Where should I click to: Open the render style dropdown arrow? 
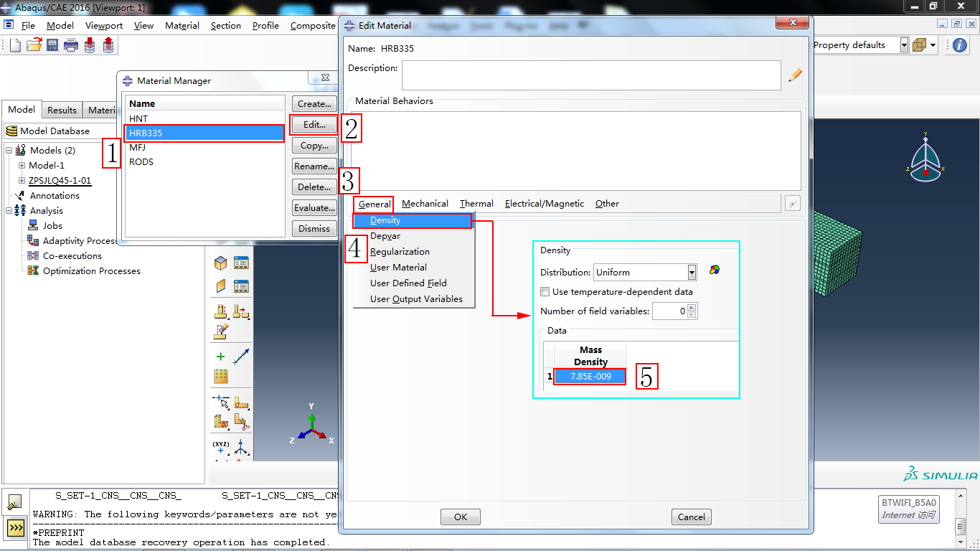click(x=933, y=45)
